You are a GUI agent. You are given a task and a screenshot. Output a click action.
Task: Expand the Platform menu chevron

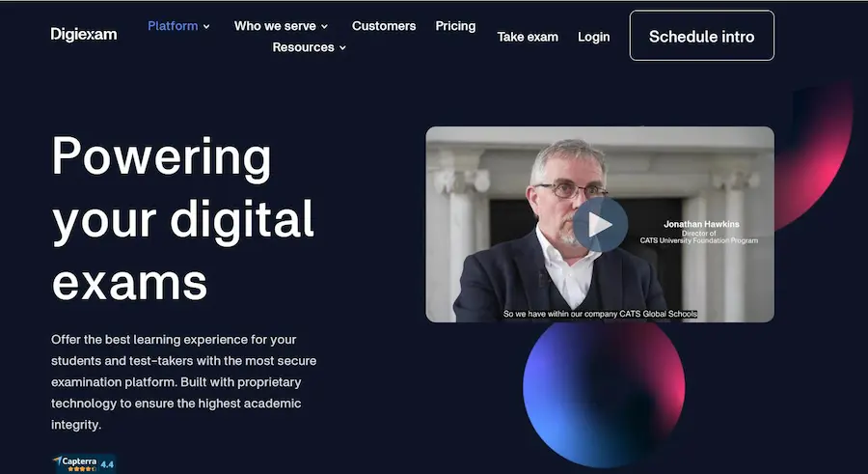206,27
